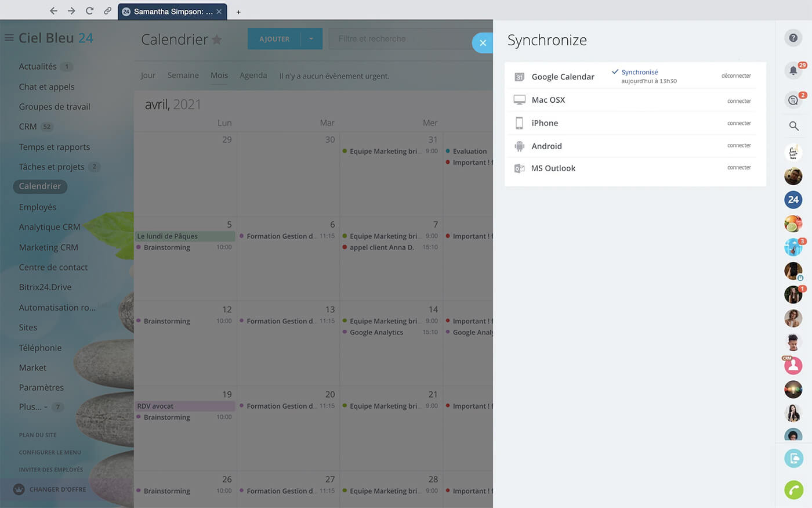The image size is (812, 508).
Task: Open the Agenda view tab
Action: tap(253, 75)
